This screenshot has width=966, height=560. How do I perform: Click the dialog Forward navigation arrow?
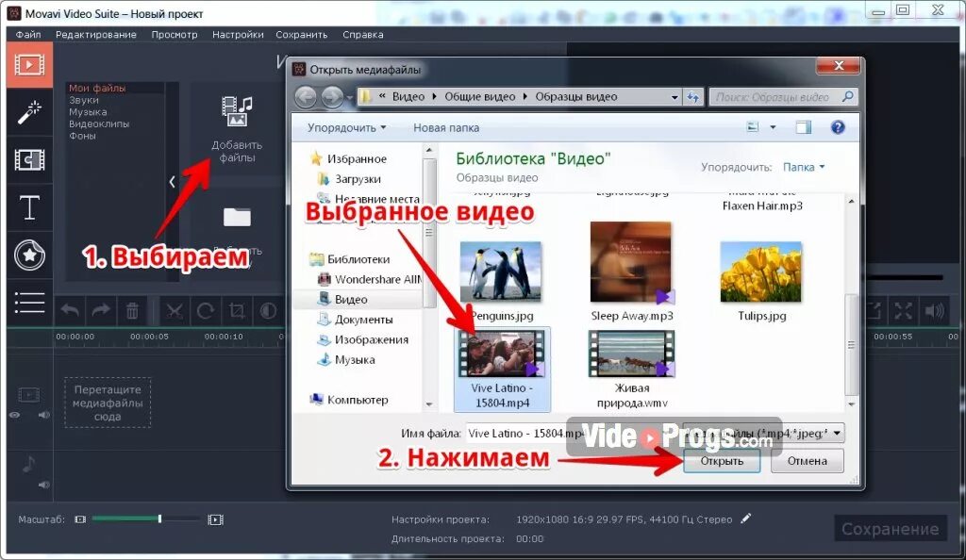coord(332,96)
